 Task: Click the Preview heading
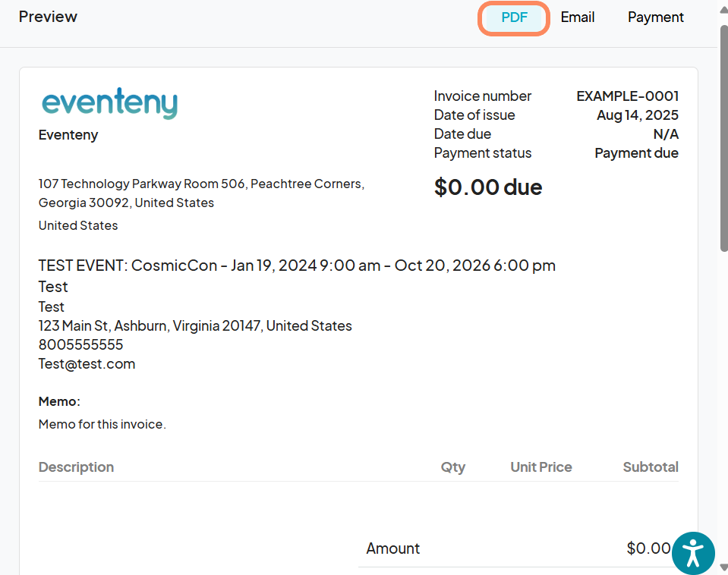click(x=48, y=17)
